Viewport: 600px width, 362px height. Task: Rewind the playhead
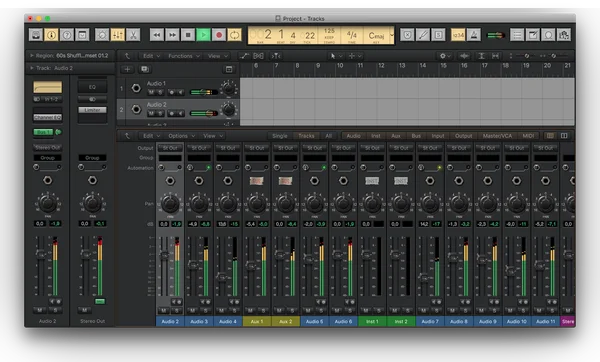pos(157,35)
